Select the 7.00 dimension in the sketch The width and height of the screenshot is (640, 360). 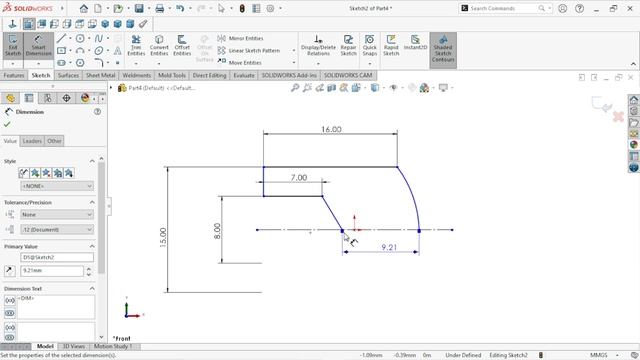tap(299, 178)
